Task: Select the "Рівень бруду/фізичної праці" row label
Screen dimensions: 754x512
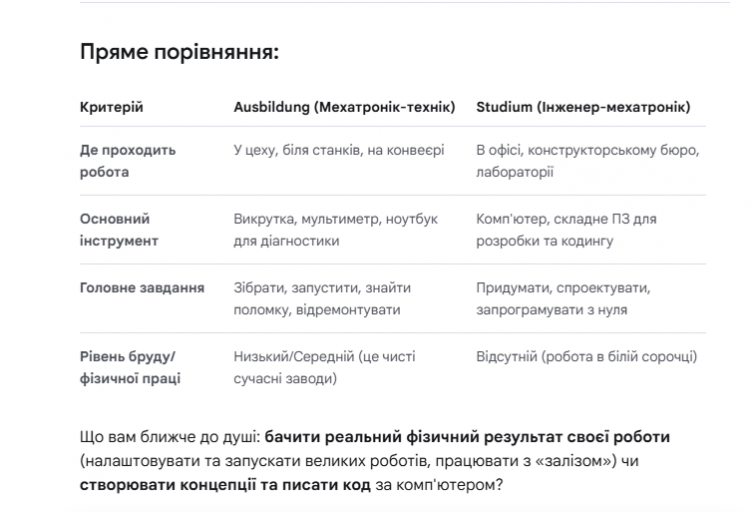Action: [x=130, y=367]
